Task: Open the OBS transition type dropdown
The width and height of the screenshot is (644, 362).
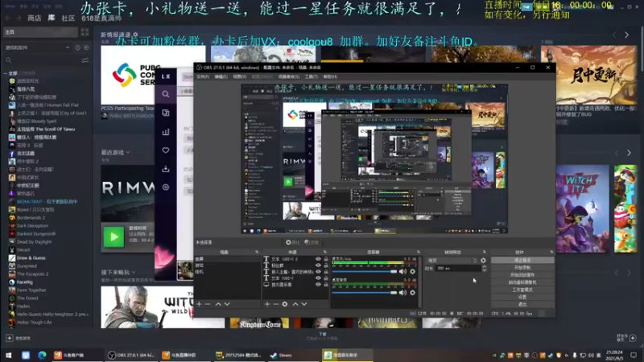Action: (452, 260)
